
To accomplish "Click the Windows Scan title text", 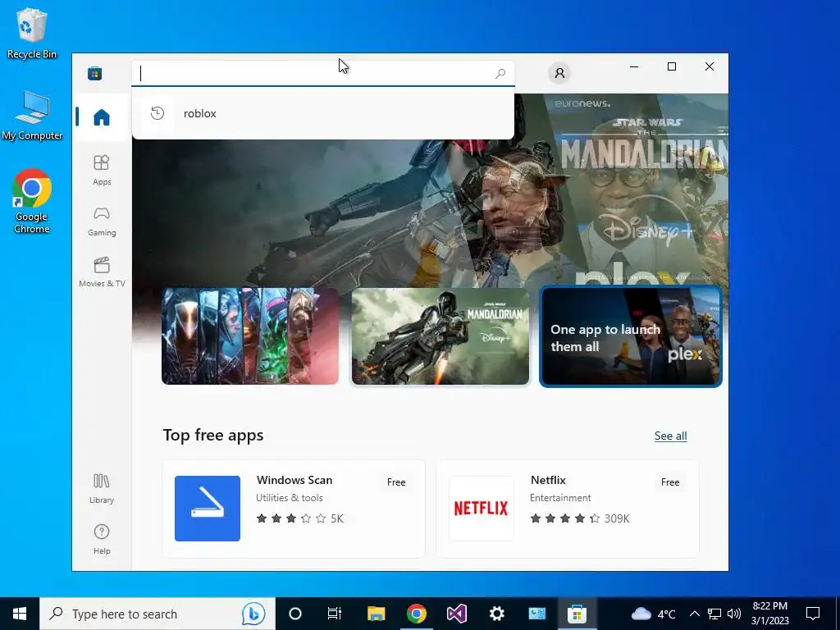I will pos(294,480).
